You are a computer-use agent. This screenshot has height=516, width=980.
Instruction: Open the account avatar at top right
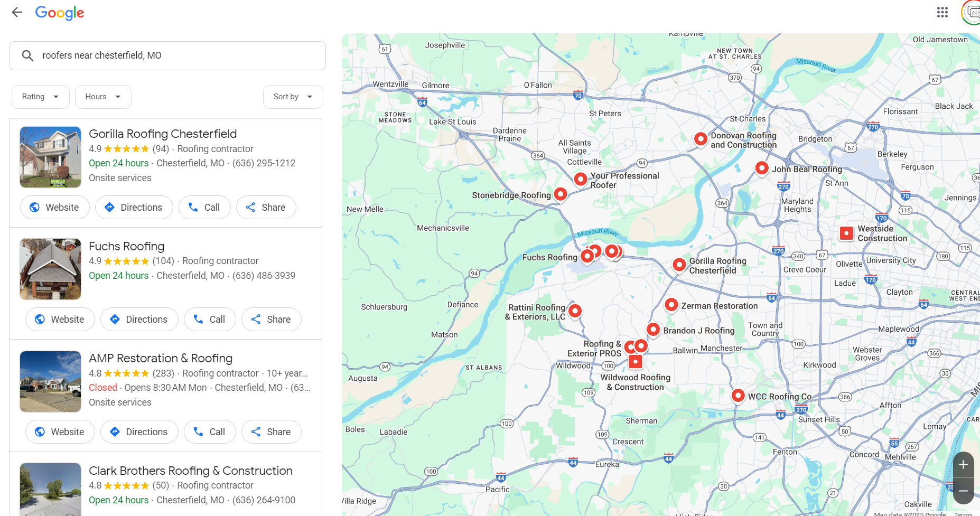(971, 12)
